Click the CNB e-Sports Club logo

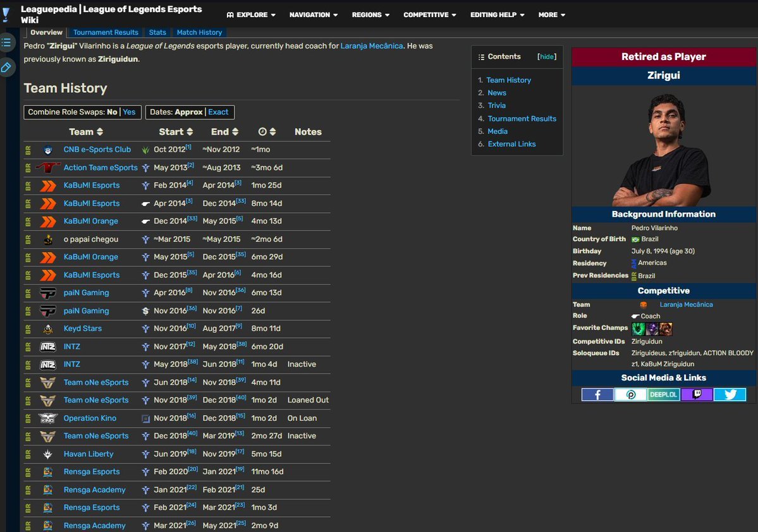click(x=48, y=150)
